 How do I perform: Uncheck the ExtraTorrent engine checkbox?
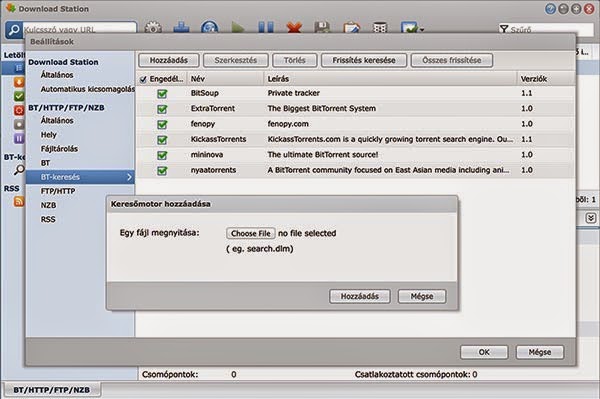tap(162, 109)
